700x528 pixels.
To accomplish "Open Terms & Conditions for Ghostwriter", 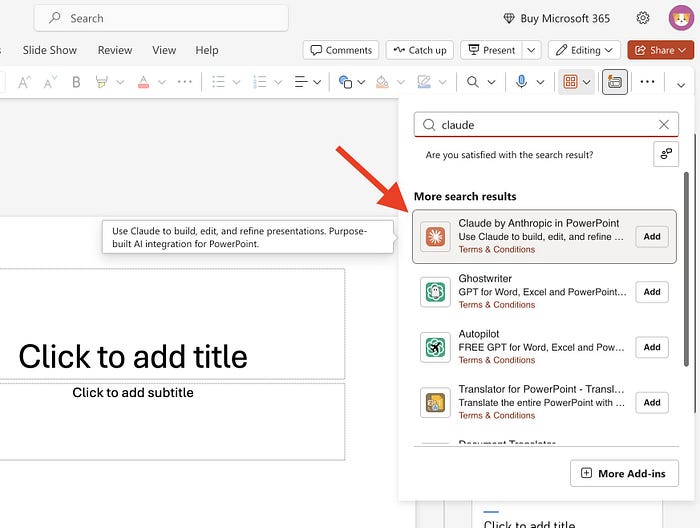I will click(496, 305).
